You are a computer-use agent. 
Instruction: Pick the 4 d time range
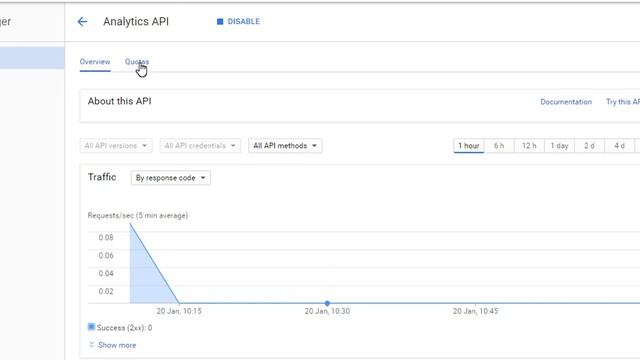point(619,146)
